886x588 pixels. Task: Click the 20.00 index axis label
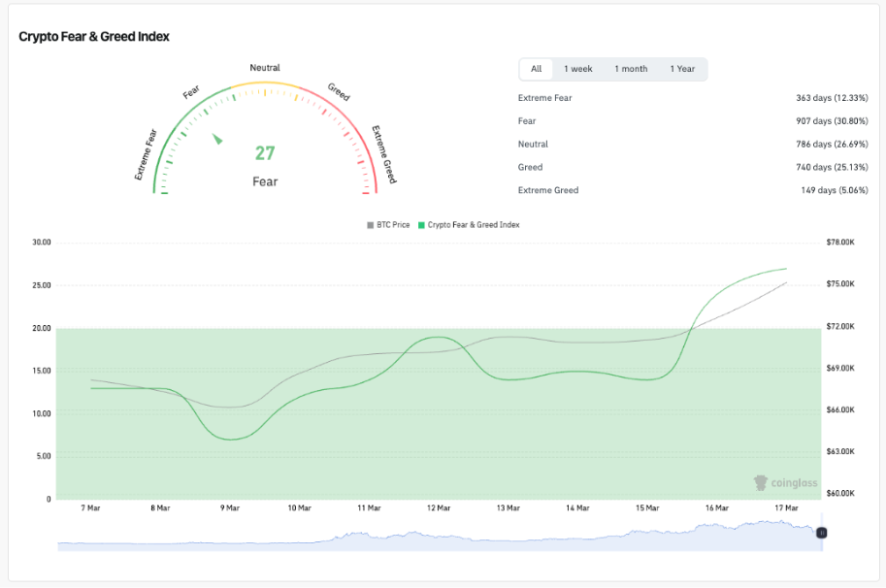point(42,328)
